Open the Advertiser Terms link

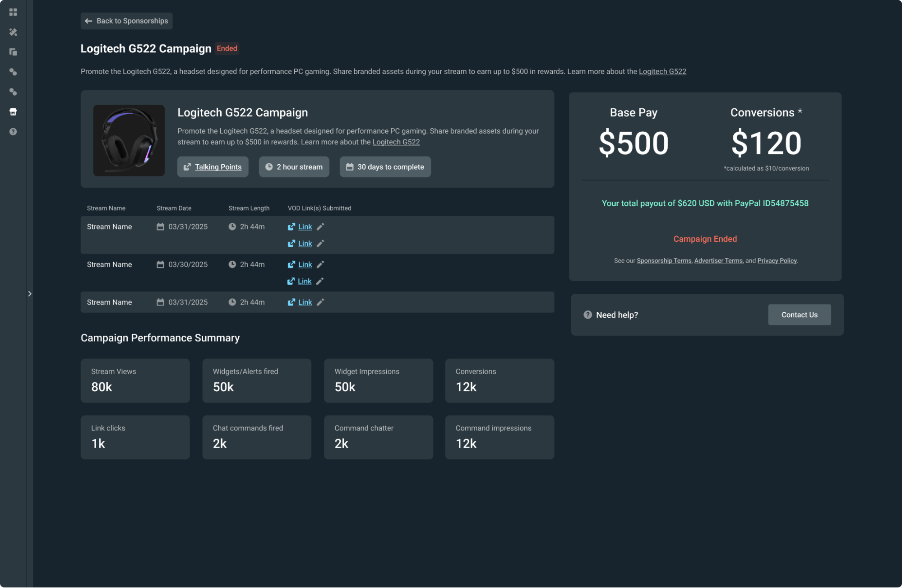(718, 261)
